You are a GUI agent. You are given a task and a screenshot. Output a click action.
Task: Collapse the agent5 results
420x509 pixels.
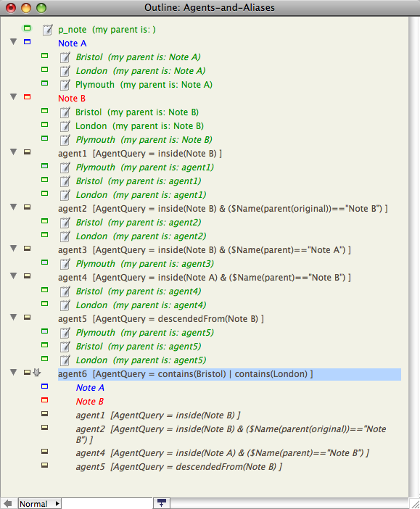[x=13, y=317]
